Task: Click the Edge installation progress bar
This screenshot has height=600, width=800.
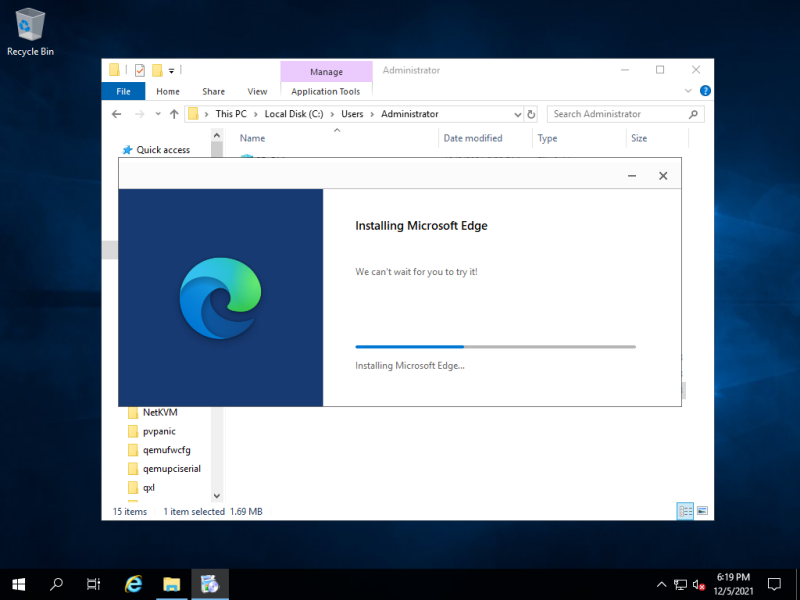Action: tap(495, 347)
